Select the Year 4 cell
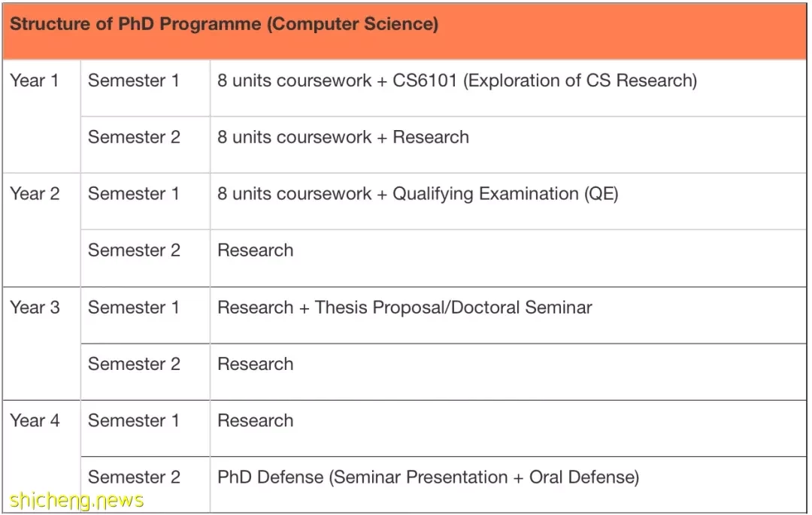The image size is (812, 515). point(41,456)
